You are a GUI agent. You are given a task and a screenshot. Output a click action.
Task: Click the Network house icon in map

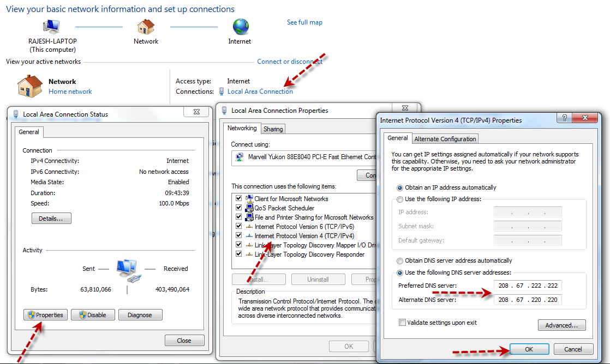click(x=146, y=27)
